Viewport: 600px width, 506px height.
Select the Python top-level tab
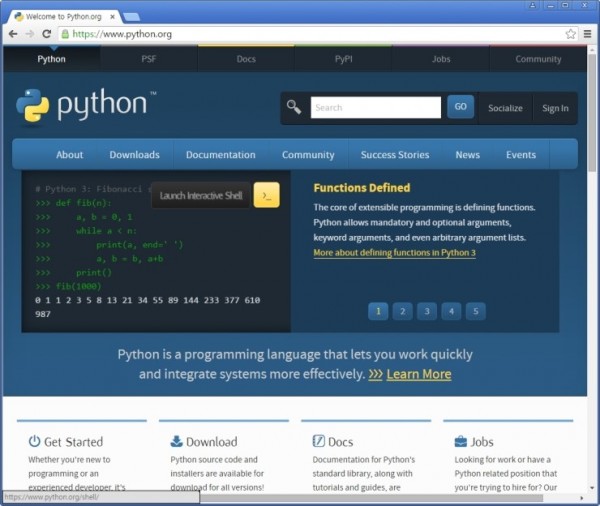52,59
